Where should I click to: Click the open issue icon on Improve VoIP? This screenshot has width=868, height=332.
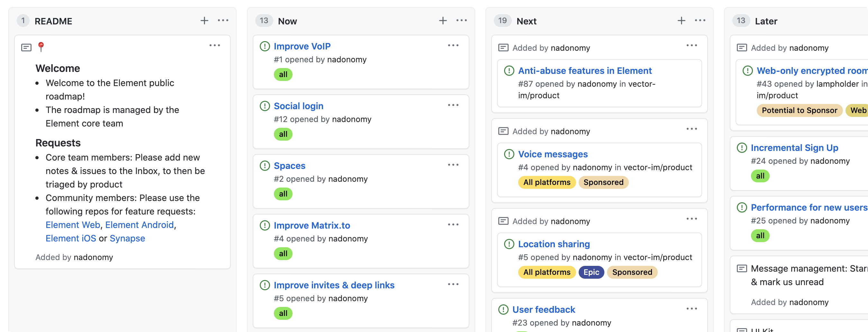pos(265,46)
